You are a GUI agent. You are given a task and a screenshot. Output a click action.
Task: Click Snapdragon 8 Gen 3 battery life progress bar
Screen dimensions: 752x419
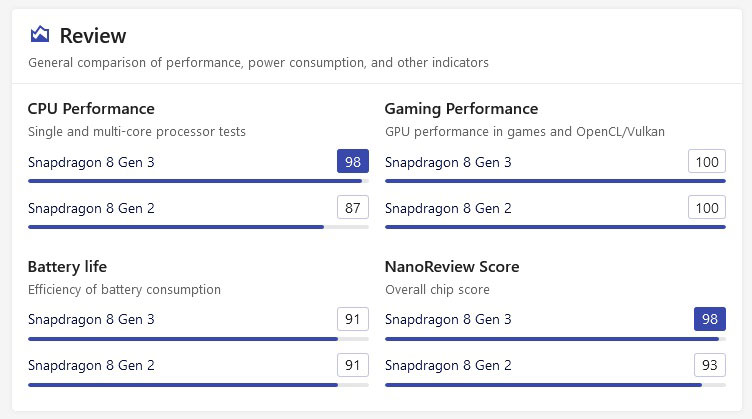(198, 339)
